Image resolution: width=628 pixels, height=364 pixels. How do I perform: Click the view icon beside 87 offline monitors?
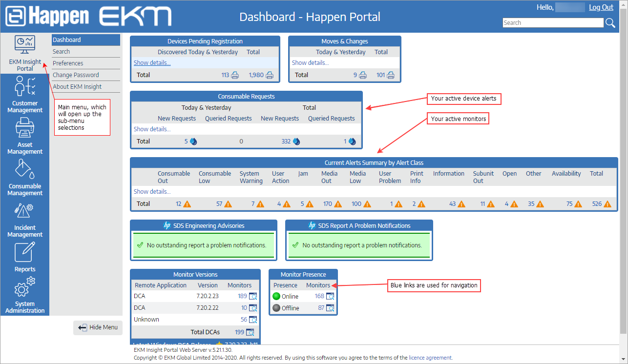click(x=330, y=308)
